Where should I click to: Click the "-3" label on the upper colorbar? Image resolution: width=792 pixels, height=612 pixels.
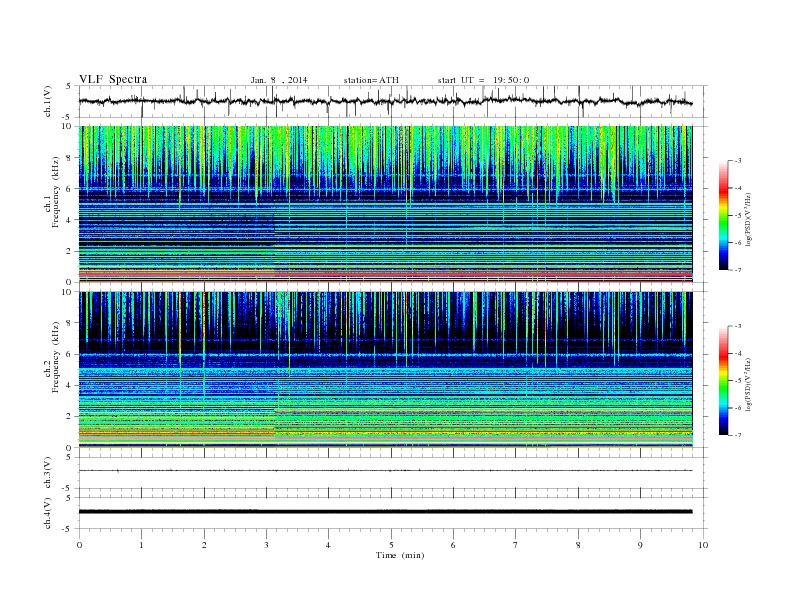tap(737, 161)
